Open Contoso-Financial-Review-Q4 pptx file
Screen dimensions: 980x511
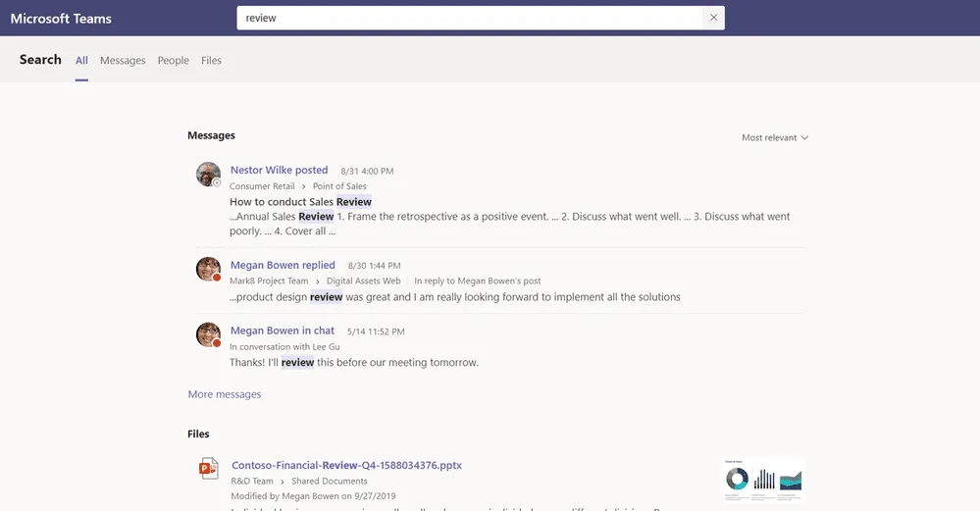coord(346,465)
